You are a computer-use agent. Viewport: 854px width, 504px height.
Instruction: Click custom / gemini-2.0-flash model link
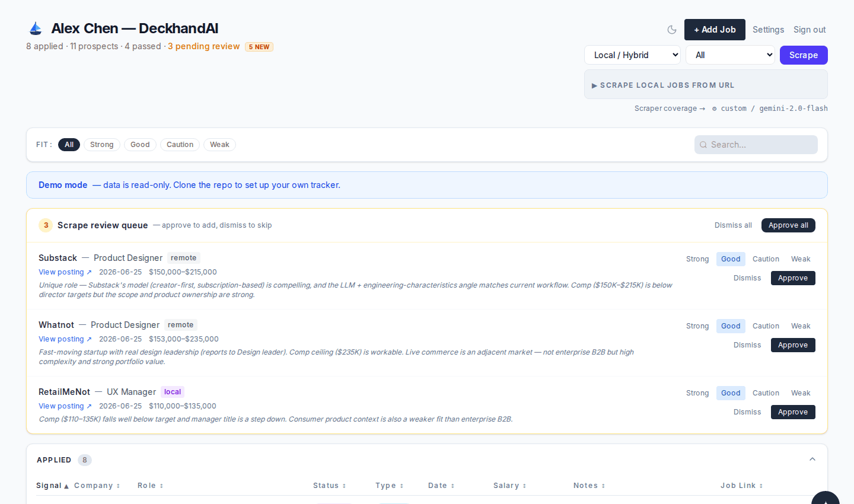(x=770, y=109)
